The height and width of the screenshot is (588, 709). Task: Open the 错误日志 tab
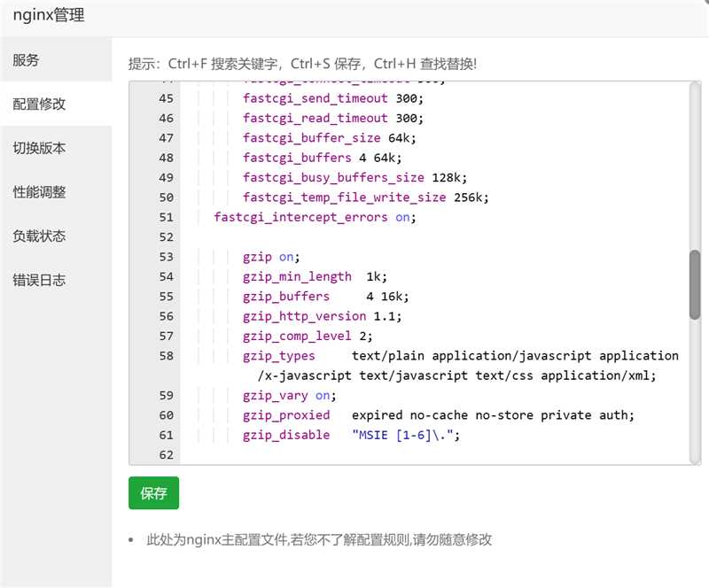pyautogui.click(x=56, y=280)
